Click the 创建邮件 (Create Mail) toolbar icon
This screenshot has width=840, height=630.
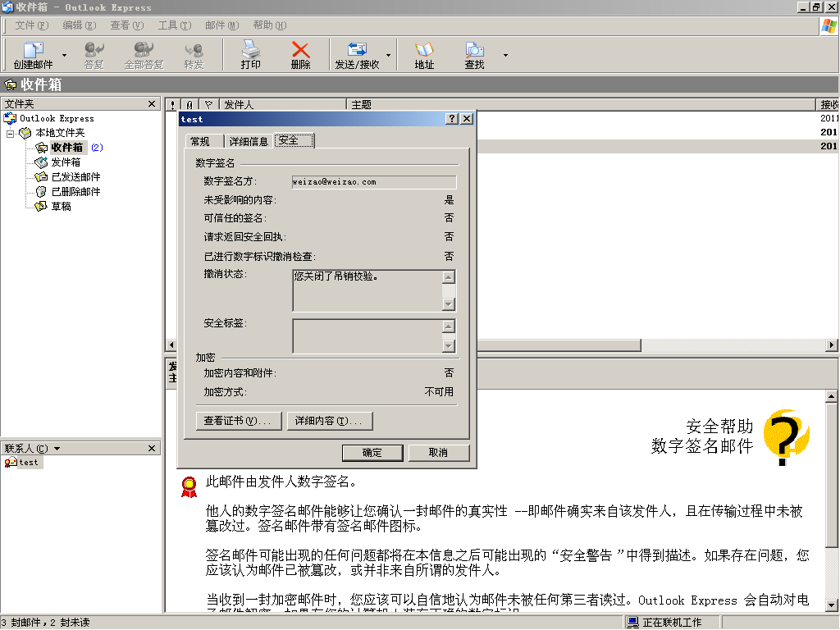coord(33,55)
